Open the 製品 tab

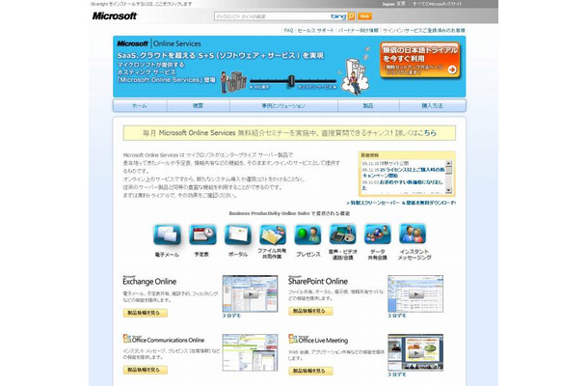[368, 106]
